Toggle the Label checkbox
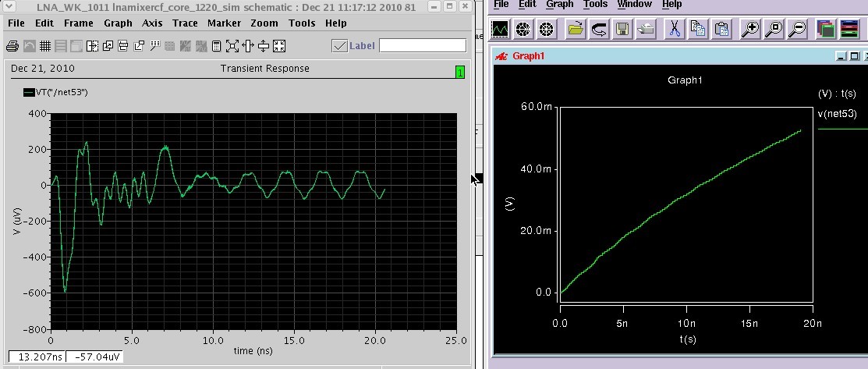Image resolution: width=868 pixels, height=369 pixels. pyautogui.click(x=339, y=46)
